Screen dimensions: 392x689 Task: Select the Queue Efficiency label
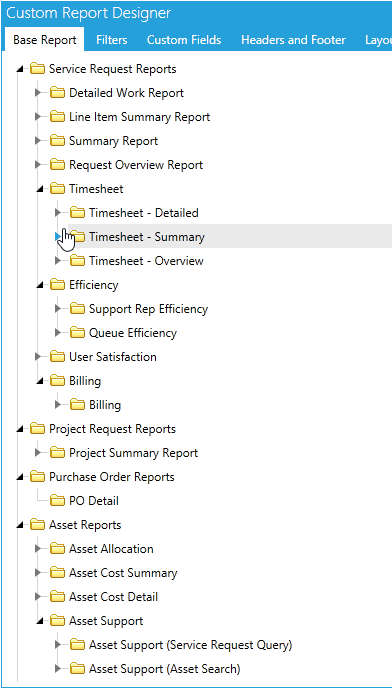click(133, 333)
